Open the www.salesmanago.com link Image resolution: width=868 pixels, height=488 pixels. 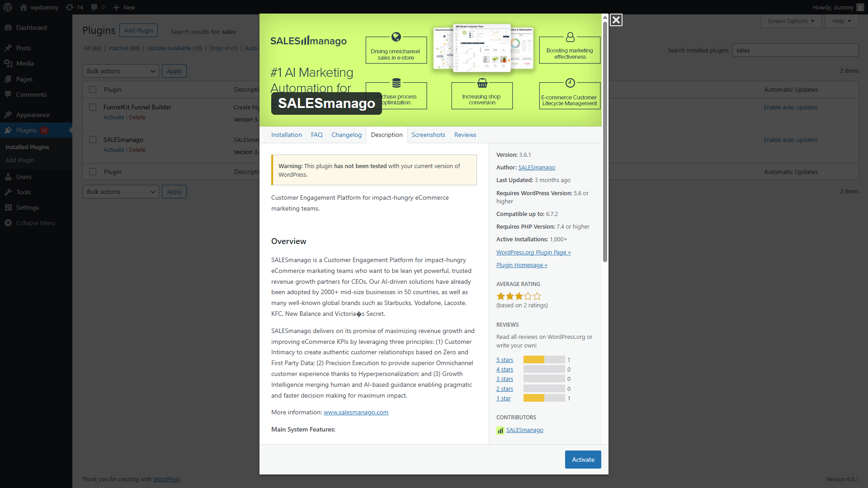coord(356,412)
